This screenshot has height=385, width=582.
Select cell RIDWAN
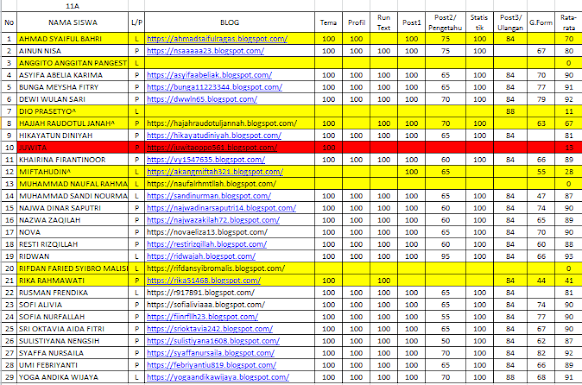point(73,256)
